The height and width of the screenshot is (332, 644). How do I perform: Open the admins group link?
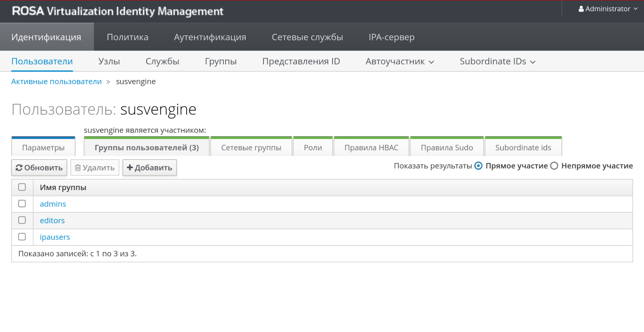tap(53, 204)
